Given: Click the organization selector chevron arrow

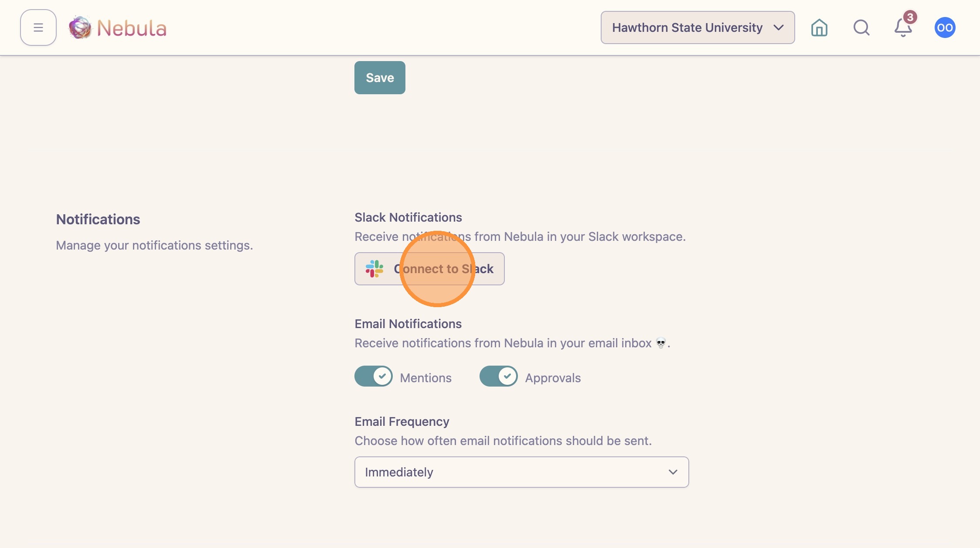Looking at the screenshot, I should click(779, 27).
